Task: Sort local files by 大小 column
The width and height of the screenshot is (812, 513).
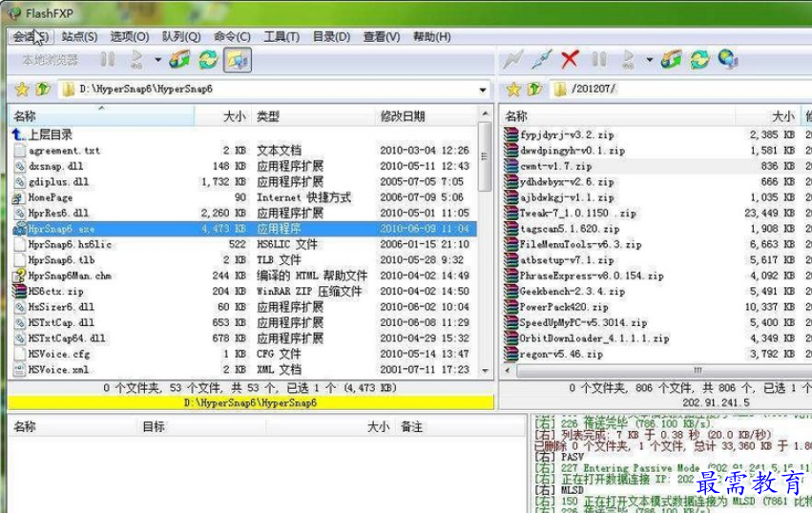Action: [223, 116]
